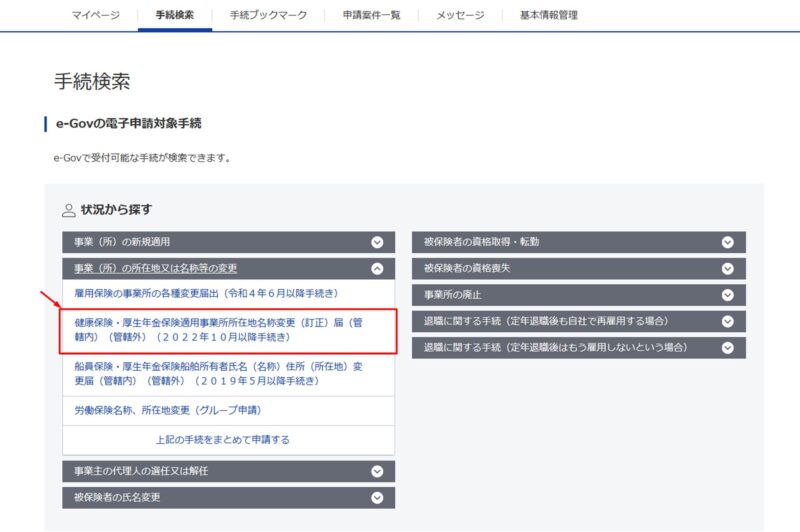Go to the メッセージ tab
Screen dimensions: 800x532
click(460, 16)
